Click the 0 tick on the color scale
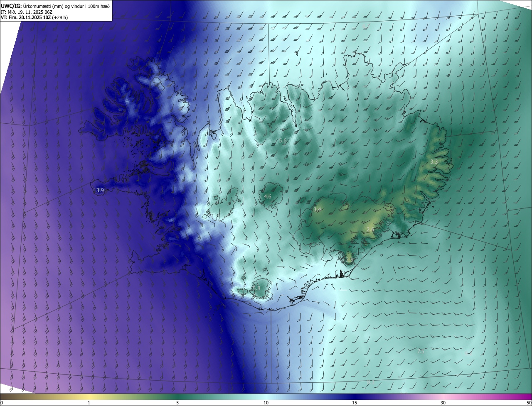Screen dimensions: 532x406 point(2,403)
